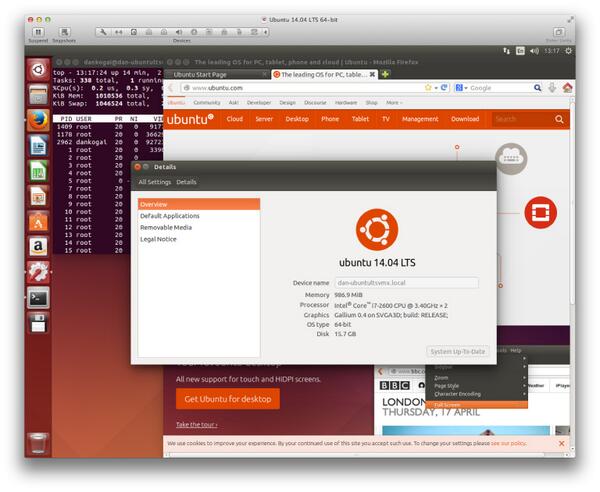This screenshot has width=600, height=492.
Task: Expand VMware devices overflow arrow
Action: click(x=266, y=32)
